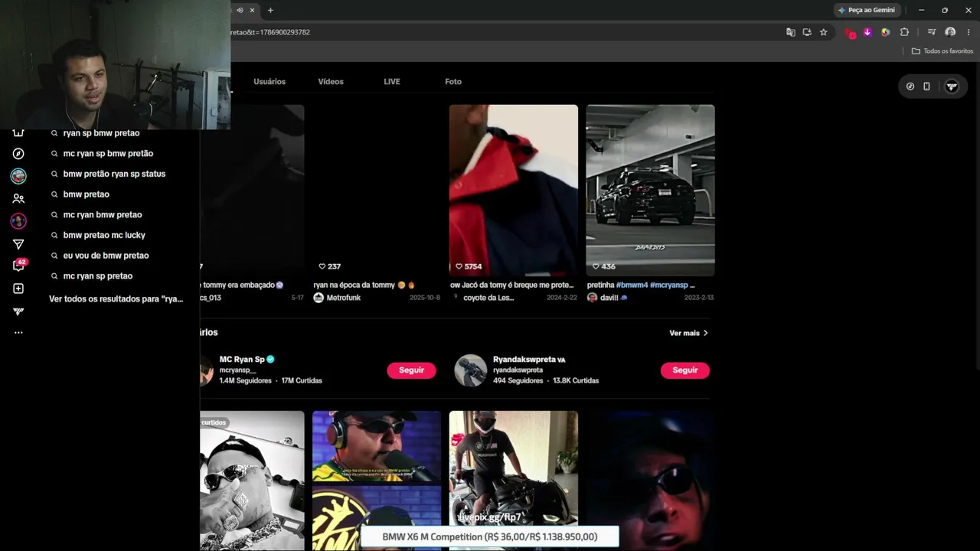Bookmark this page with the star icon

pyautogui.click(x=824, y=32)
